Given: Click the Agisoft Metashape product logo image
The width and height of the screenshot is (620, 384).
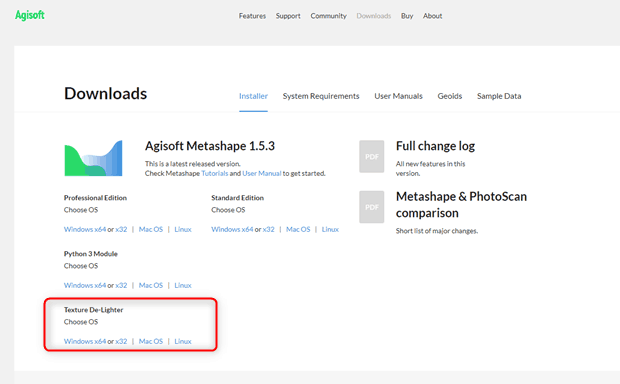Looking at the screenshot, I should click(93, 158).
